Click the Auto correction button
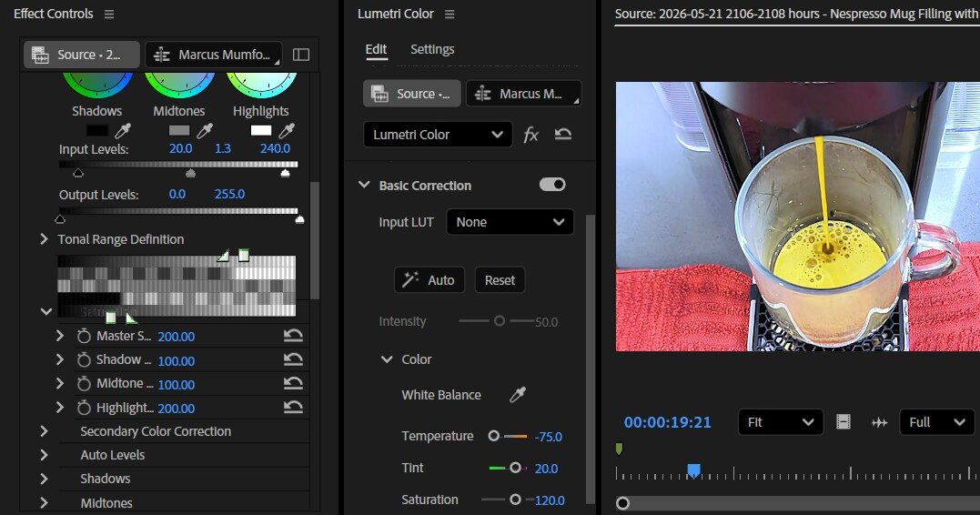Screen dimensions: 980x515 coord(429,280)
